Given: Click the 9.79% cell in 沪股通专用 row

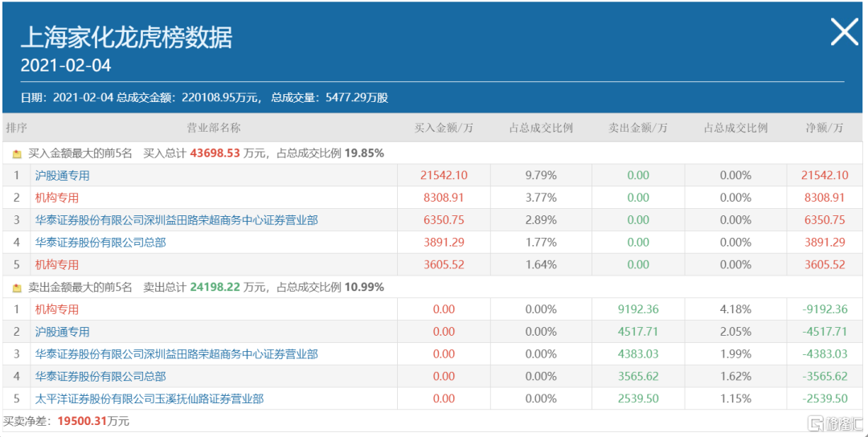Looking at the screenshot, I should click(x=541, y=175).
